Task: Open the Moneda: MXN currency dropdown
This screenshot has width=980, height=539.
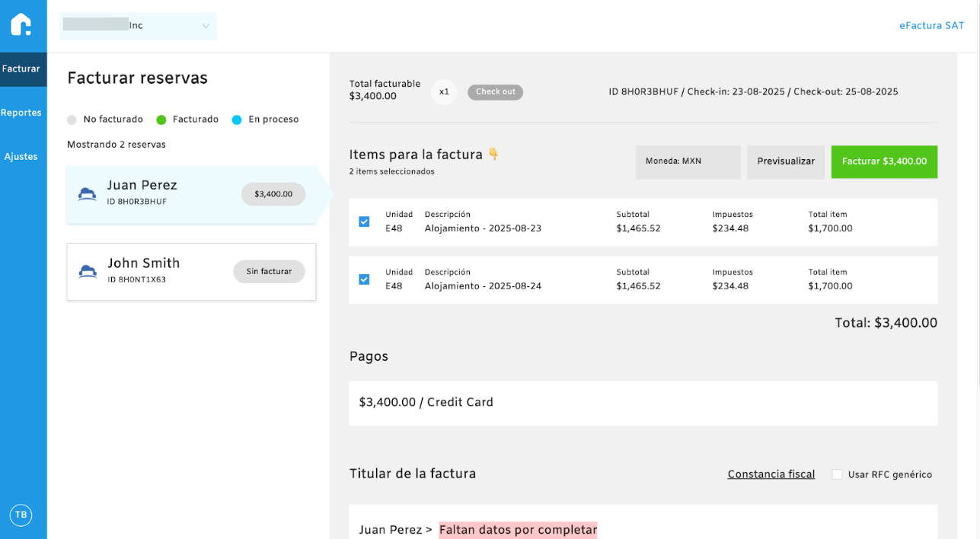Action: click(x=688, y=161)
